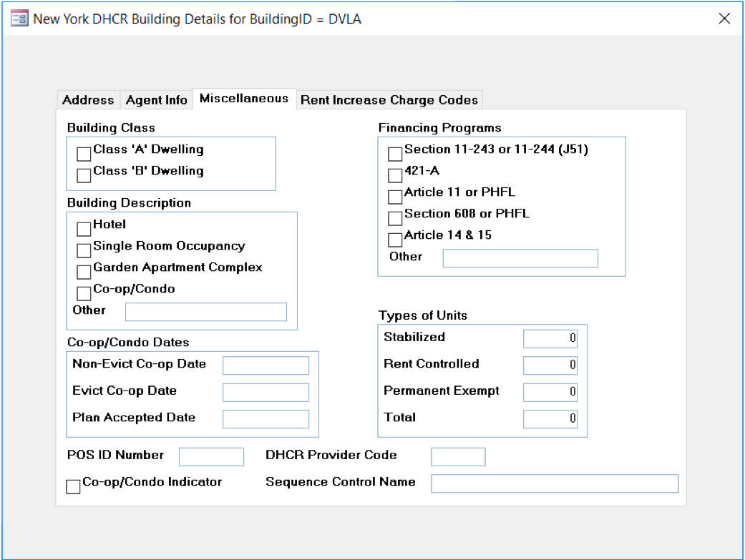Check the Co-op/Condo Indicator box
This screenshot has width=745, height=560.
click(73, 486)
